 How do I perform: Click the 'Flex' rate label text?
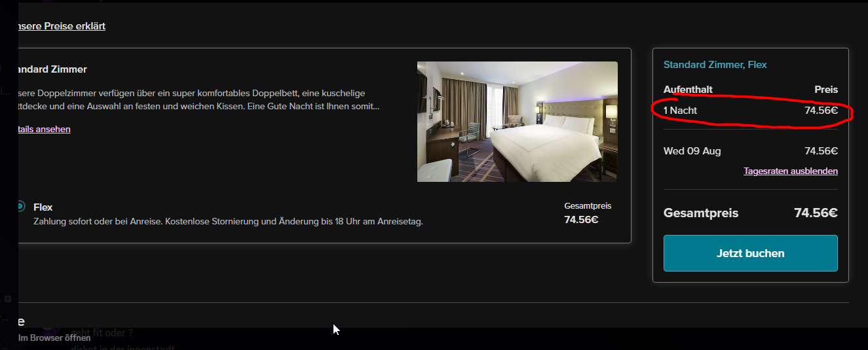43,207
